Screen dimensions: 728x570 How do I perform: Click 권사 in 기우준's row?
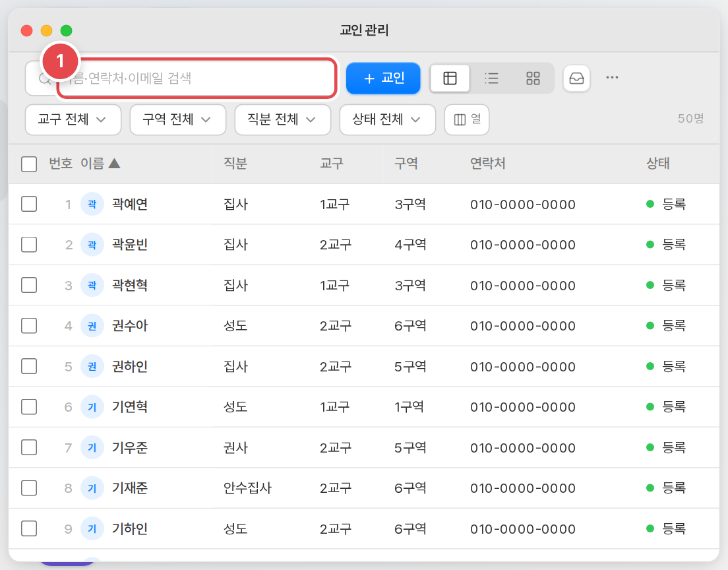pos(236,447)
